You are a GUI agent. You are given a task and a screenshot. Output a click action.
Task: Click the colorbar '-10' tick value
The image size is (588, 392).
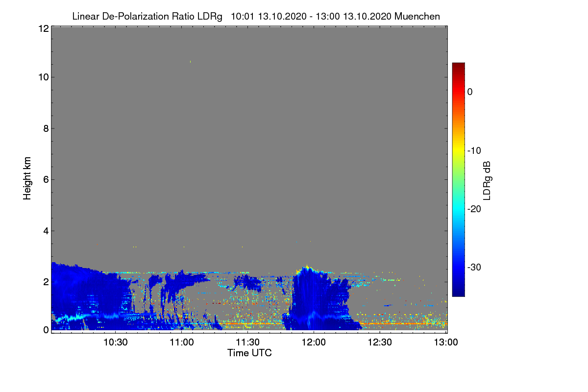pyautogui.click(x=474, y=150)
